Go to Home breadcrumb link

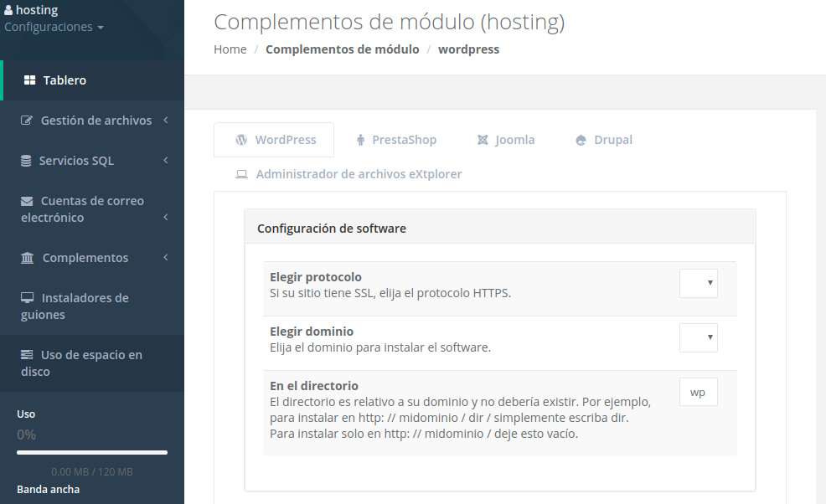[230, 49]
